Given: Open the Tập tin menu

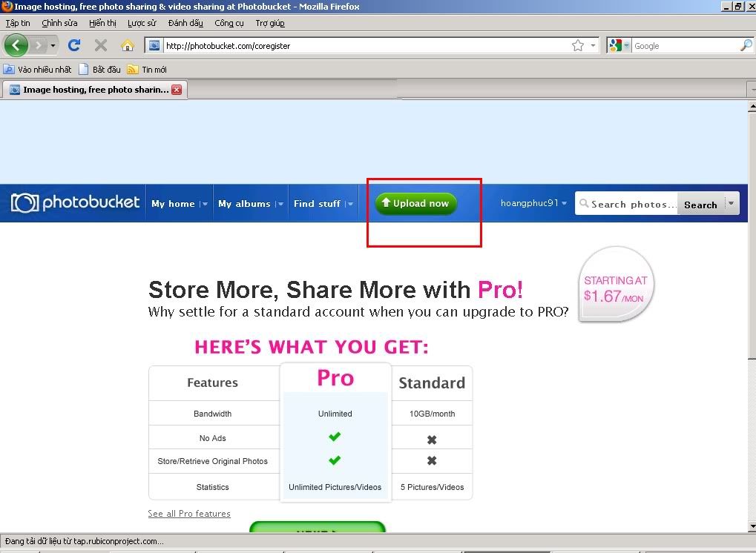Looking at the screenshot, I should (18, 23).
